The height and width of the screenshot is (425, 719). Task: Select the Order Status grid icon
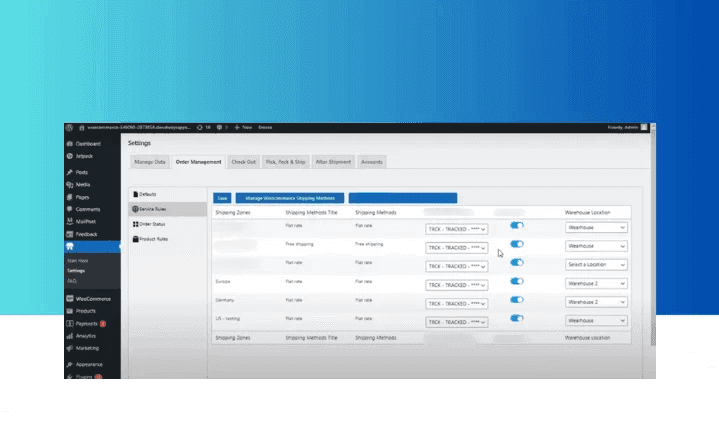pyautogui.click(x=134, y=224)
